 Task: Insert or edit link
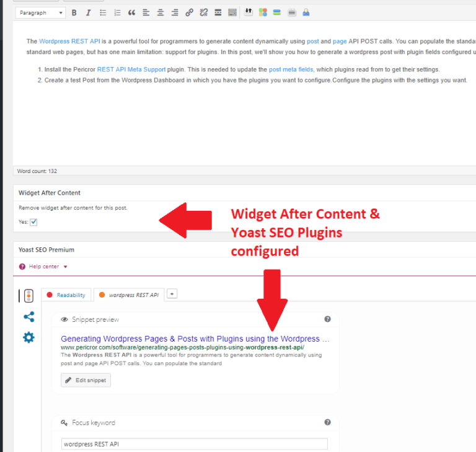[x=190, y=13]
